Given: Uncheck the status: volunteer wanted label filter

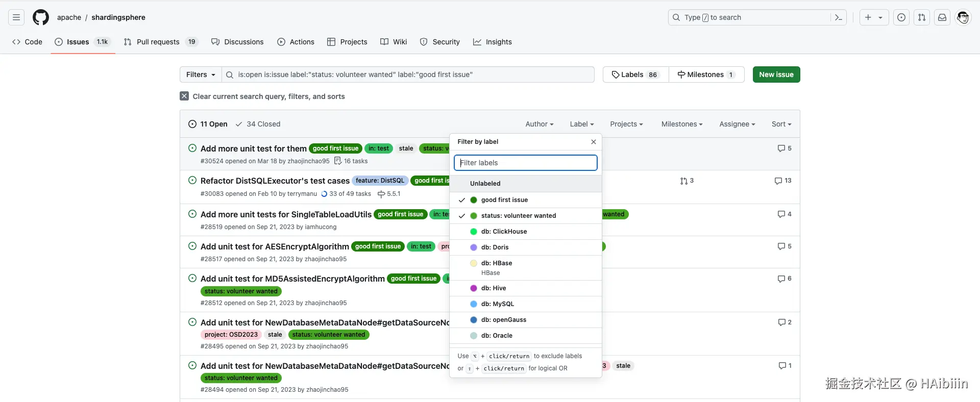Looking at the screenshot, I should coord(526,216).
